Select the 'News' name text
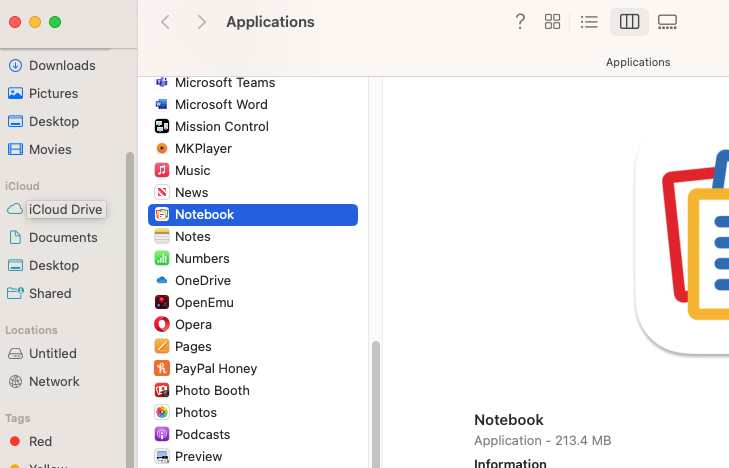 [192, 192]
